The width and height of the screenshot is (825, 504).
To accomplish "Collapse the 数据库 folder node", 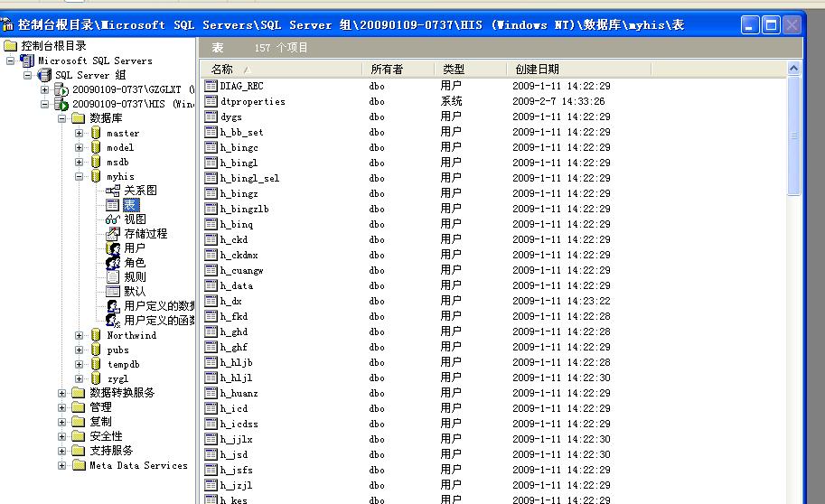I will coord(61,119).
